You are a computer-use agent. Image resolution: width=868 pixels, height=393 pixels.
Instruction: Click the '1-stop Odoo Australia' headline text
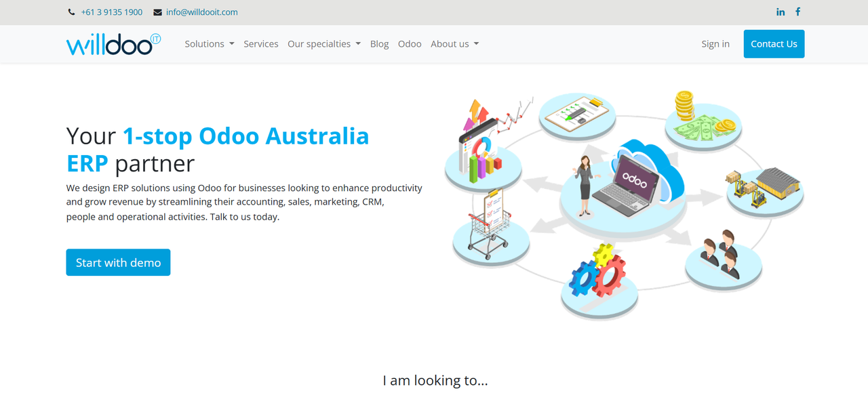point(245,136)
